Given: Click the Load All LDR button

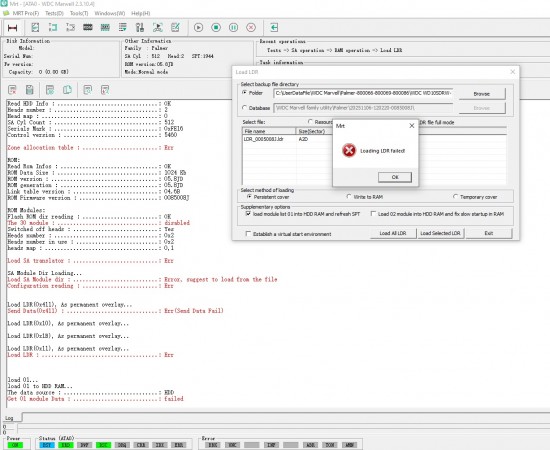Looking at the screenshot, I should [x=393, y=233].
